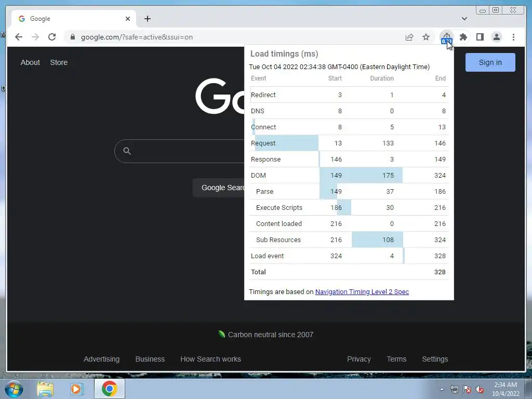Click the Event column header
The height and width of the screenshot is (399, 532).
[x=259, y=78]
